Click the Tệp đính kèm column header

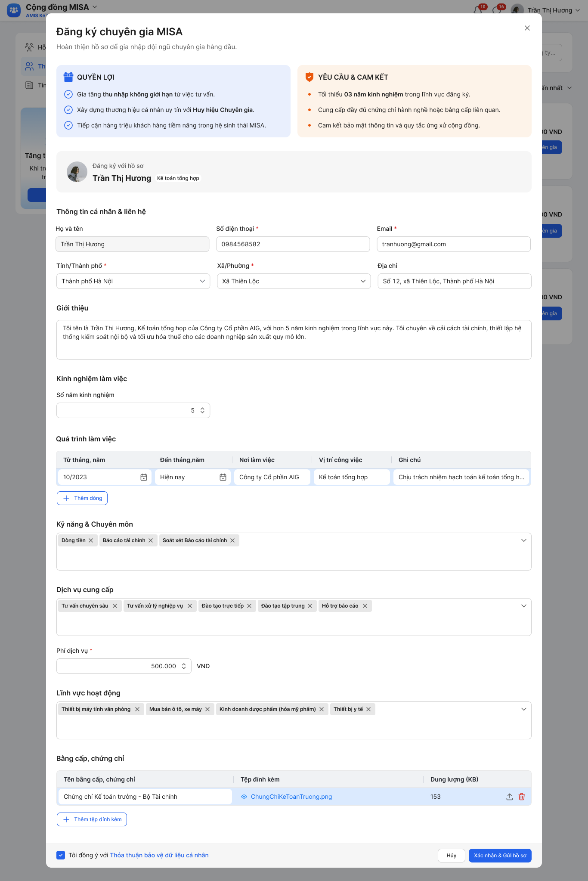pos(260,779)
